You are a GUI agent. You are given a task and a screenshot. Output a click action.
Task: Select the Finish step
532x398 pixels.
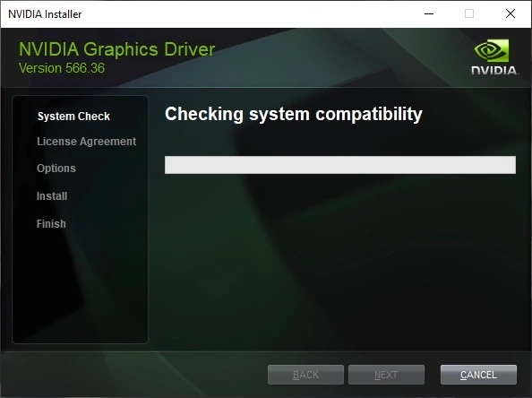pyautogui.click(x=51, y=224)
